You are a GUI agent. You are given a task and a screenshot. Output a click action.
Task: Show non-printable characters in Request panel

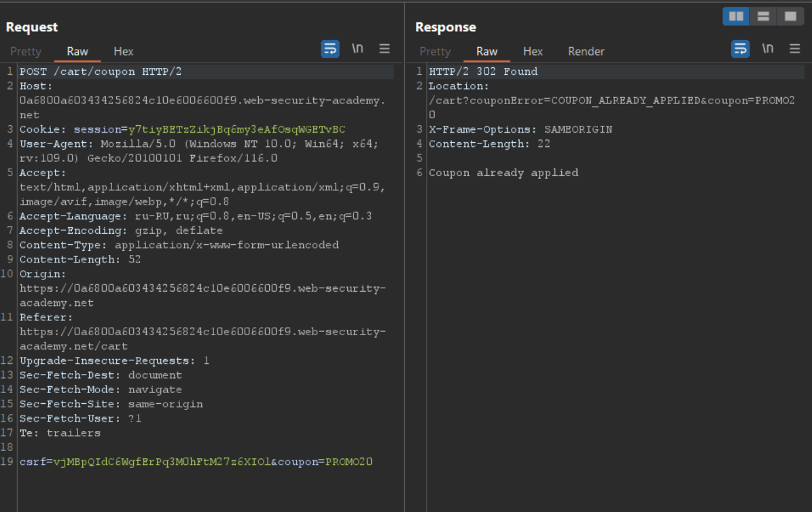pos(357,49)
